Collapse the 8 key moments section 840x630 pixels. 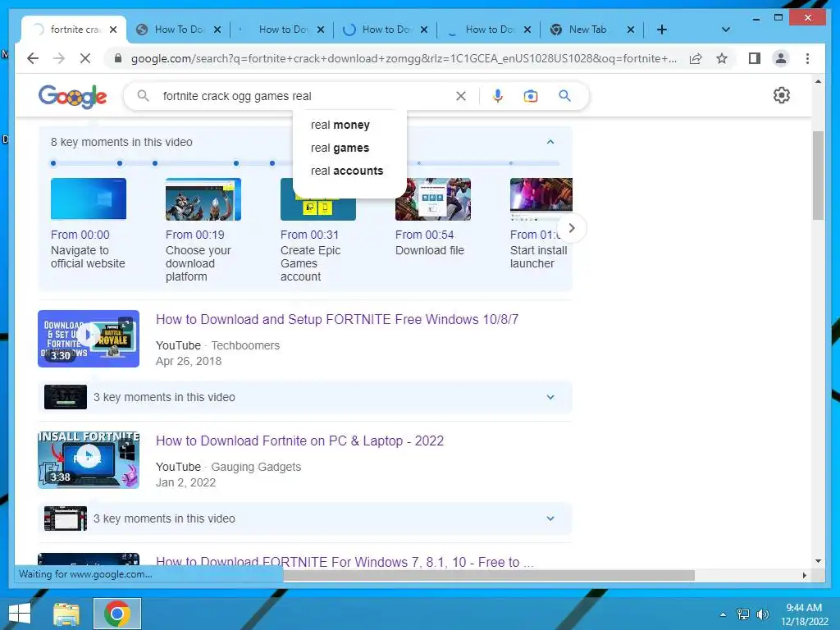click(x=550, y=142)
